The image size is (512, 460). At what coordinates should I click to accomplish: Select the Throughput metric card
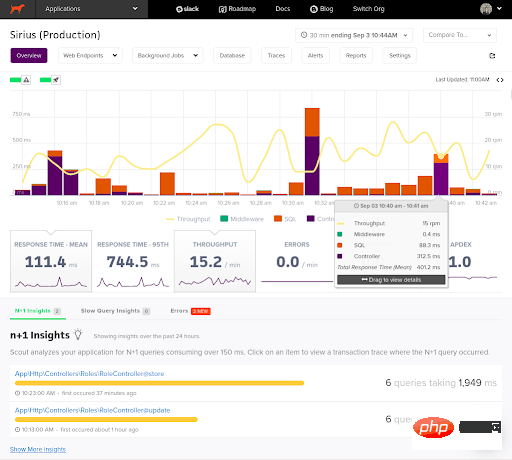pos(215,261)
